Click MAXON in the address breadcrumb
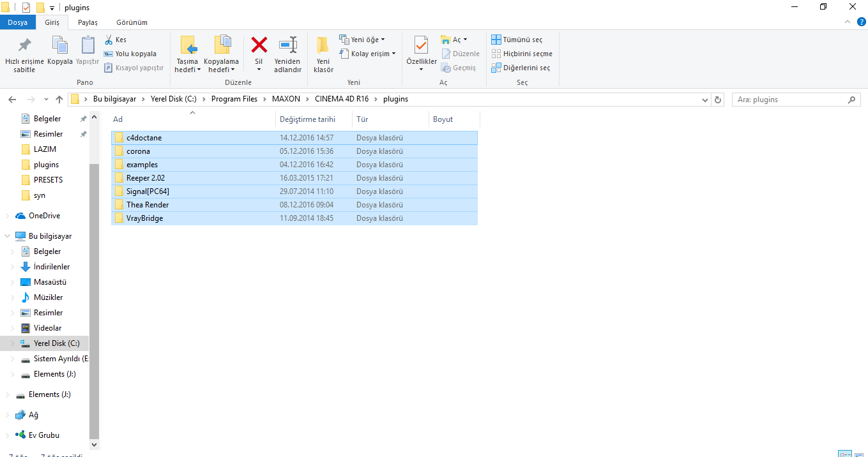868x457 pixels. 286,99
